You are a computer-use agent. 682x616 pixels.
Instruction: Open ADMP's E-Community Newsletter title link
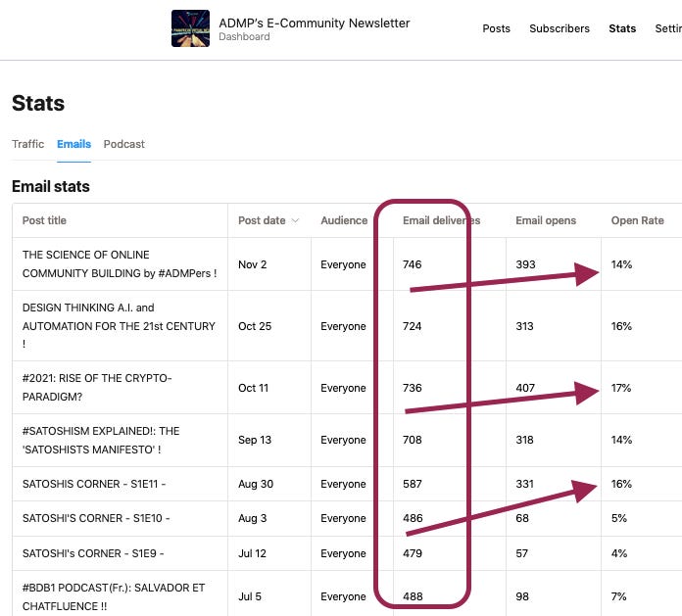314,24
